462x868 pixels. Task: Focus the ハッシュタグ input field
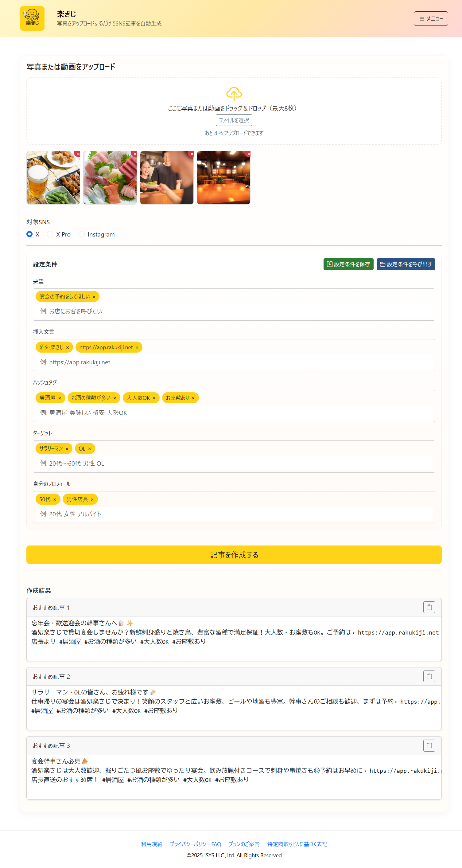(x=234, y=413)
